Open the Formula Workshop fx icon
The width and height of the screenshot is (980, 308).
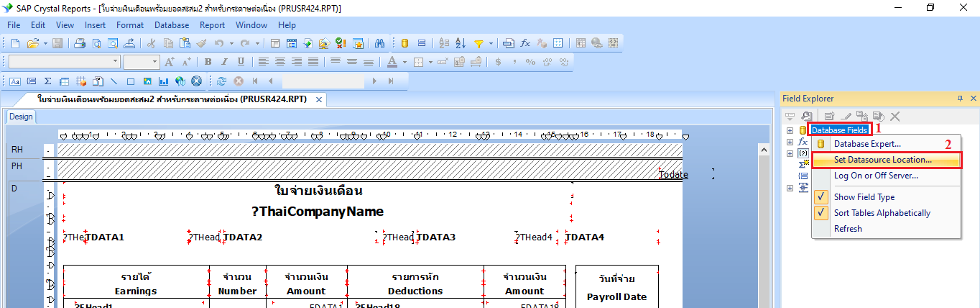(525, 43)
